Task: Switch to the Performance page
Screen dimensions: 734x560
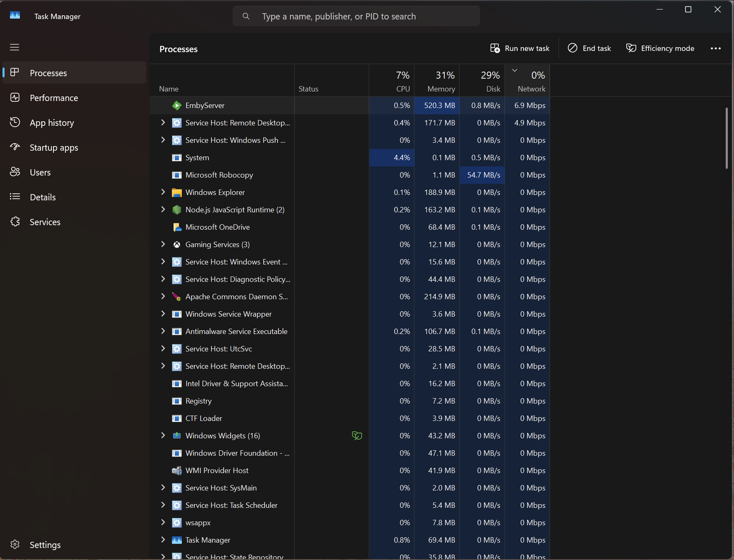Action: click(x=54, y=98)
